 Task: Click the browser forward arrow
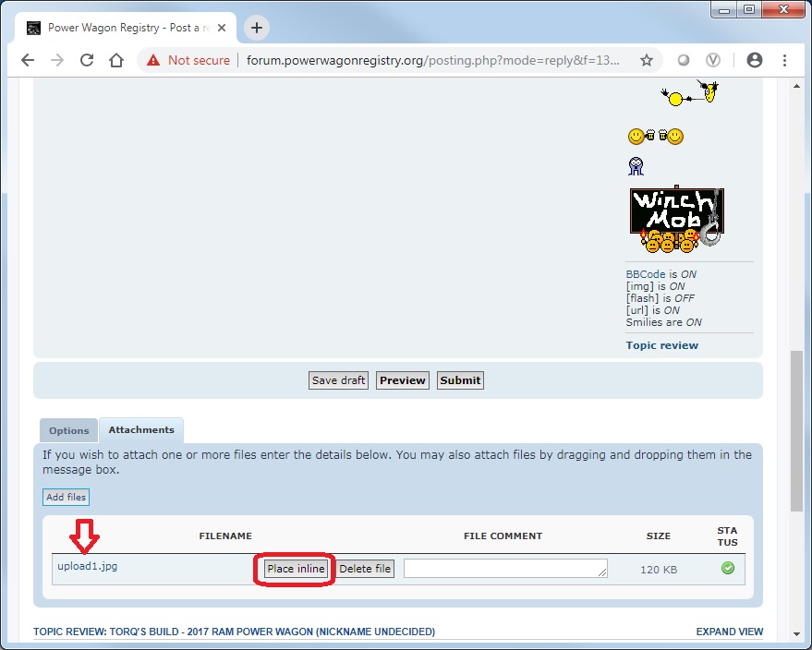57,60
